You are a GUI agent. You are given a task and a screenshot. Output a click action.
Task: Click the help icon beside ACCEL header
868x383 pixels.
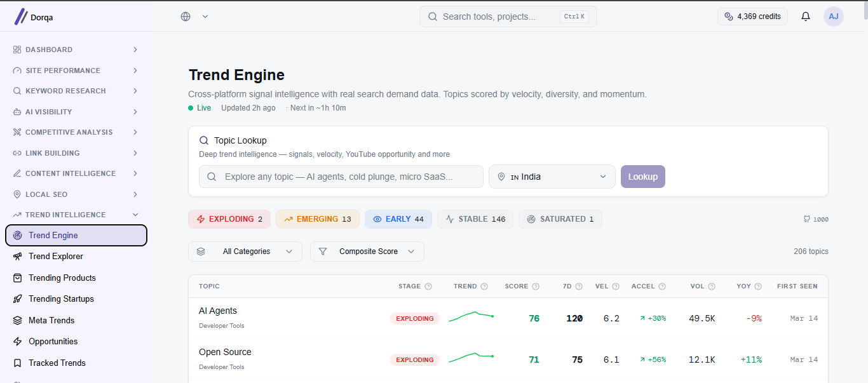[662, 286]
